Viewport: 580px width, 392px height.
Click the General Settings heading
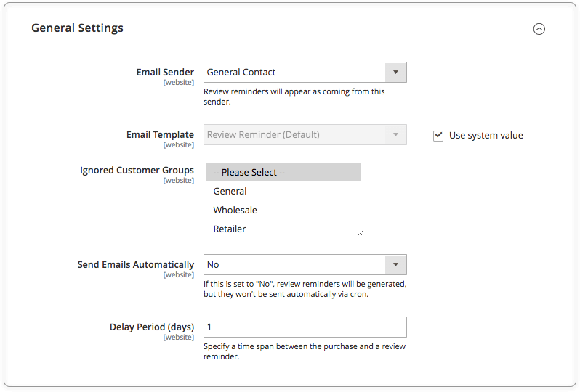pos(77,28)
